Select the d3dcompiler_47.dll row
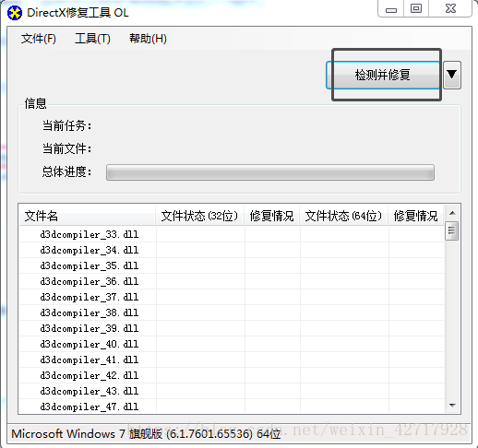The image size is (478, 448). [x=232, y=407]
